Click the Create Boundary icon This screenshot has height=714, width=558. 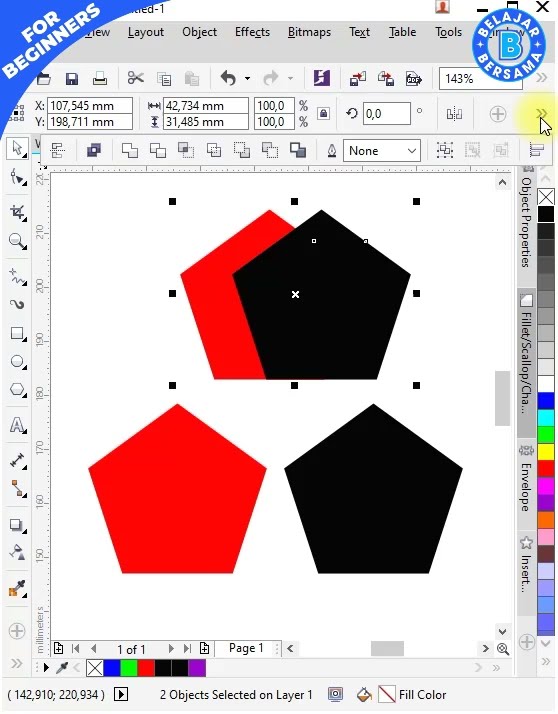click(298, 150)
